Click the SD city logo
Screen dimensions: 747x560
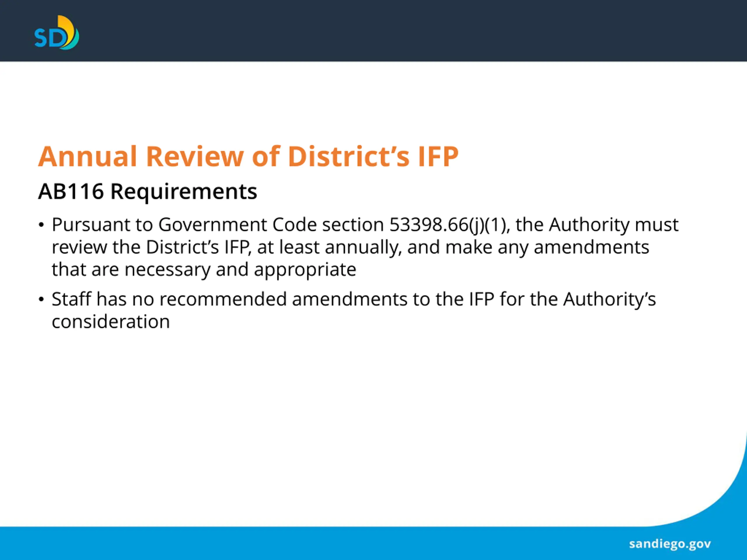56,33
